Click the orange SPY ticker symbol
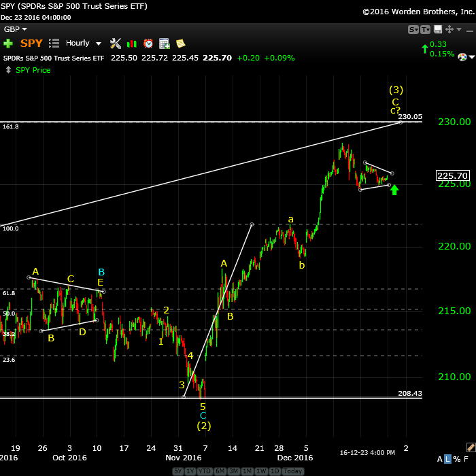The height and width of the screenshot is (476, 476). pyautogui.click(x=31, y=44)
